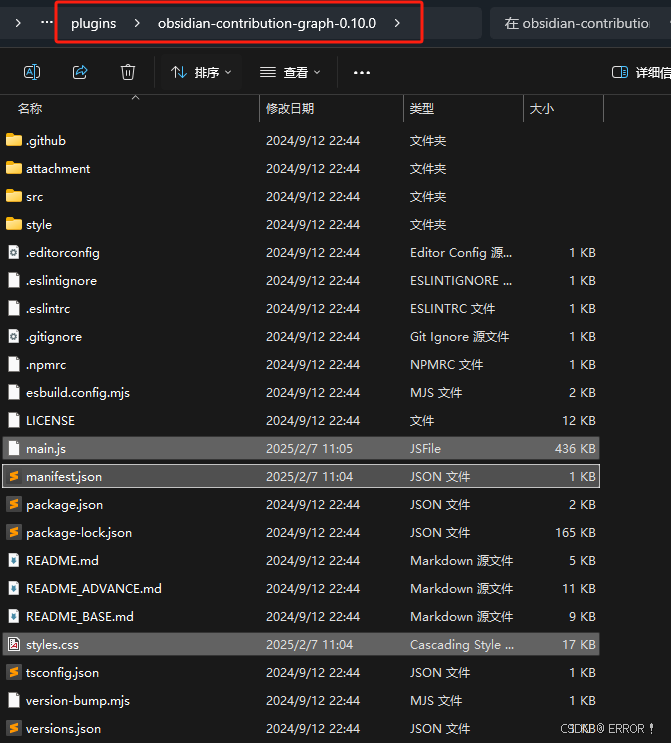Open the breadcrumb overflow ellipsis in address bar

click(x=46, y=22)
